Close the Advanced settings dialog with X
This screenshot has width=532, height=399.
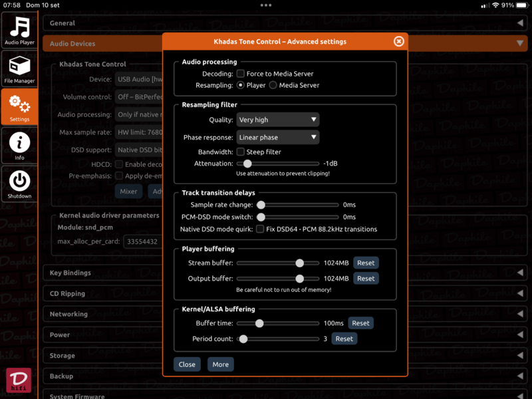click(398, 41)
